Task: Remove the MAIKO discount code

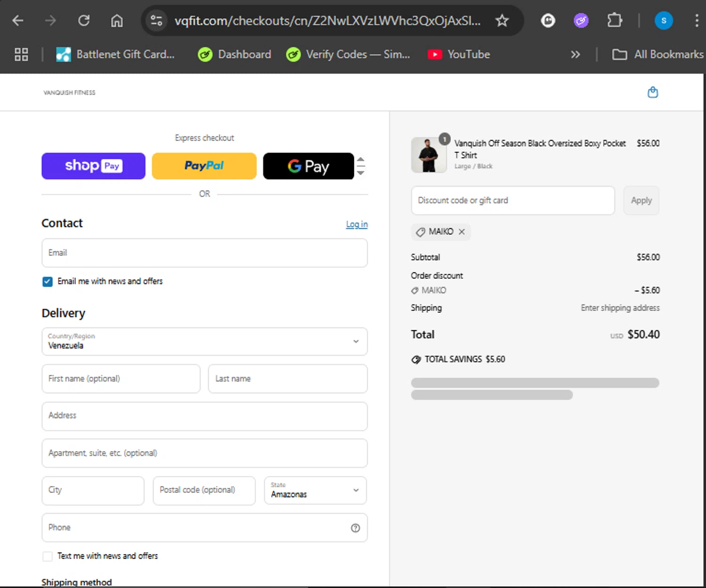Action: click(x=462, y=231)
